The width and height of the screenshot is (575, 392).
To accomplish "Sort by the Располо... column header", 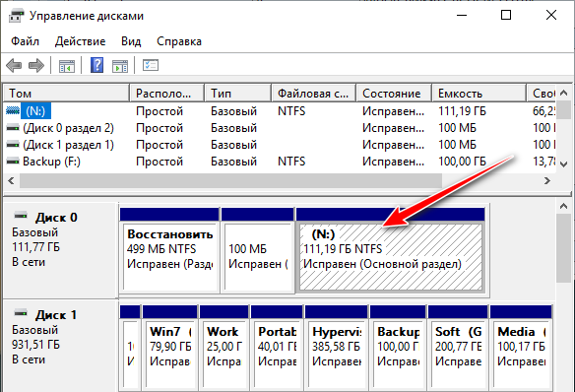I will tap(166, 94).
